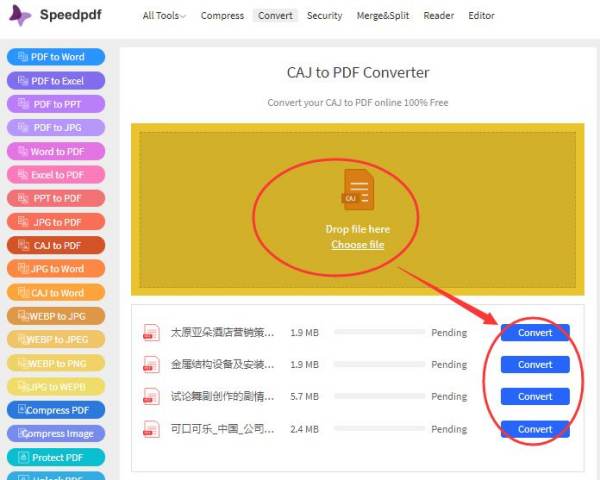
Task: Click progress bar of 金属结构设备 file
Action: (x=379, y=364)
